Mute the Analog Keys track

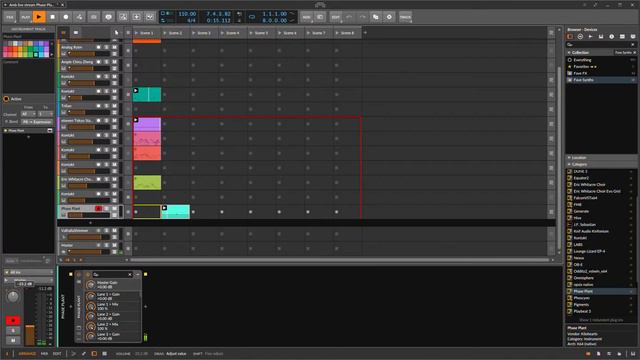coord(115,47)
